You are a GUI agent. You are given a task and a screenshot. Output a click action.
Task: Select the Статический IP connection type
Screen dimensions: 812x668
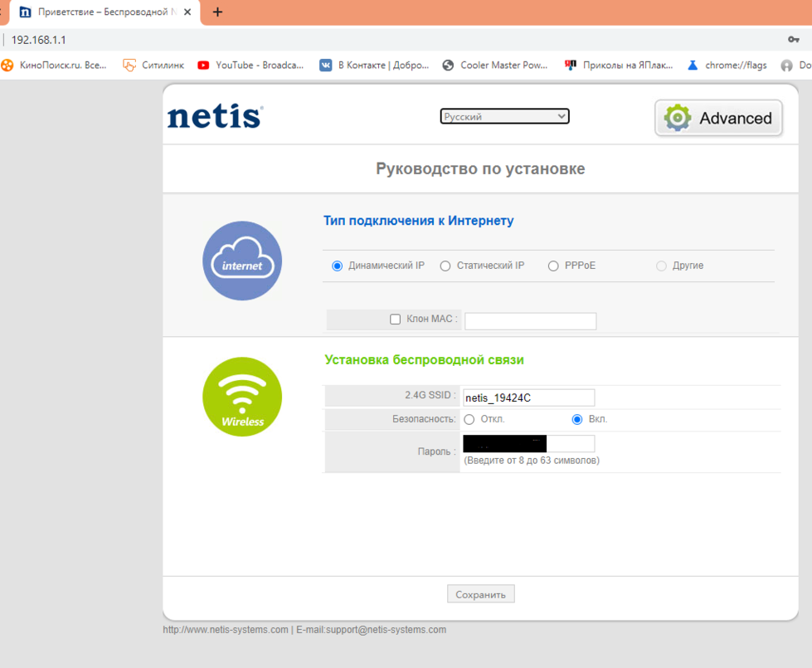[445, 266]
